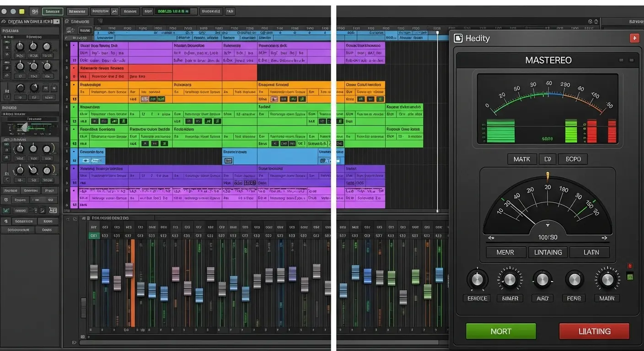
Task: Click the playhead marker at the timeline top
Action: click(437, 33)
